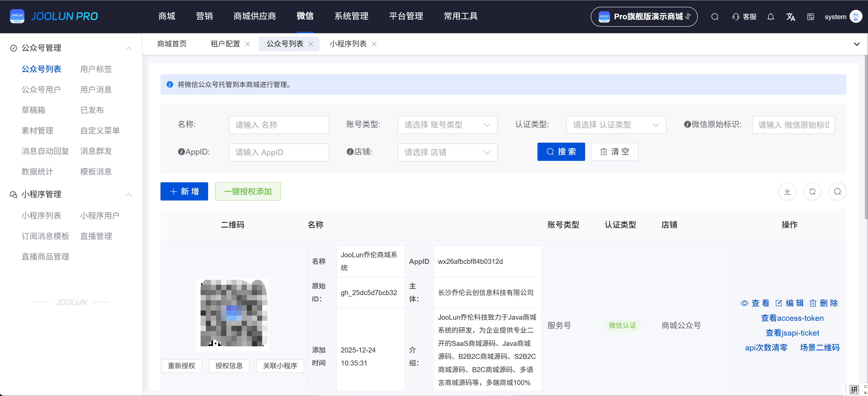The image size is (868, 396).
Task: Click 删除 delete link in row
Action: point(824,303)
